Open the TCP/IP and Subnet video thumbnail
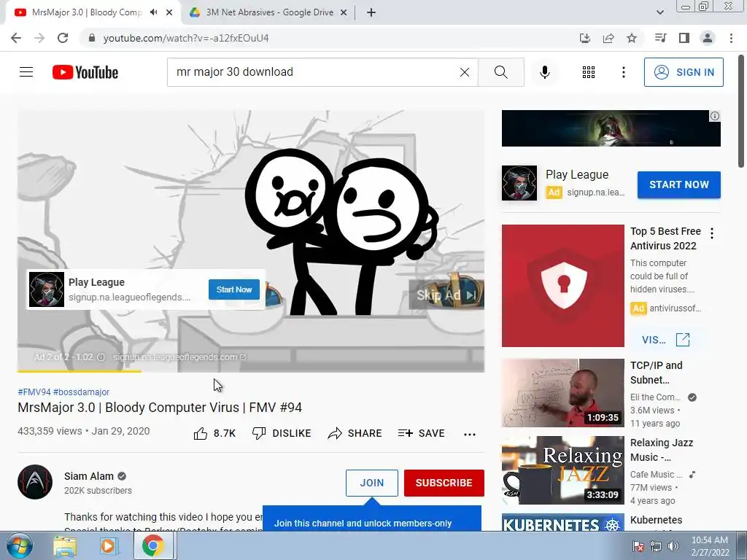This screenshot has width=747, height=560. tap(562, 393)
